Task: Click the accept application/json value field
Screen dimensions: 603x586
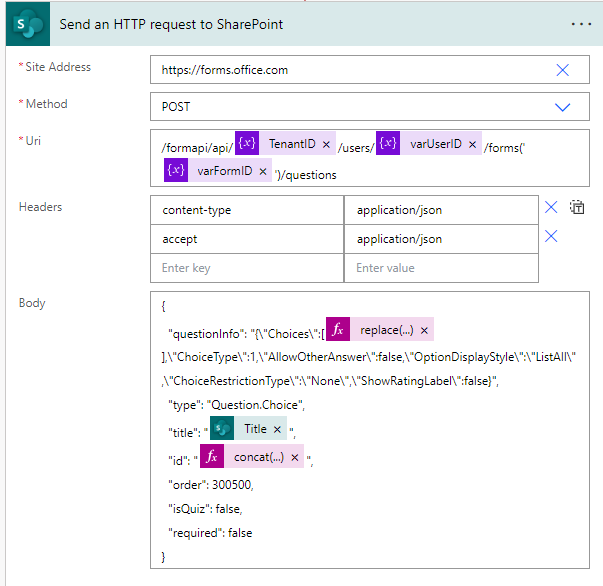Action: click(441, 239)
